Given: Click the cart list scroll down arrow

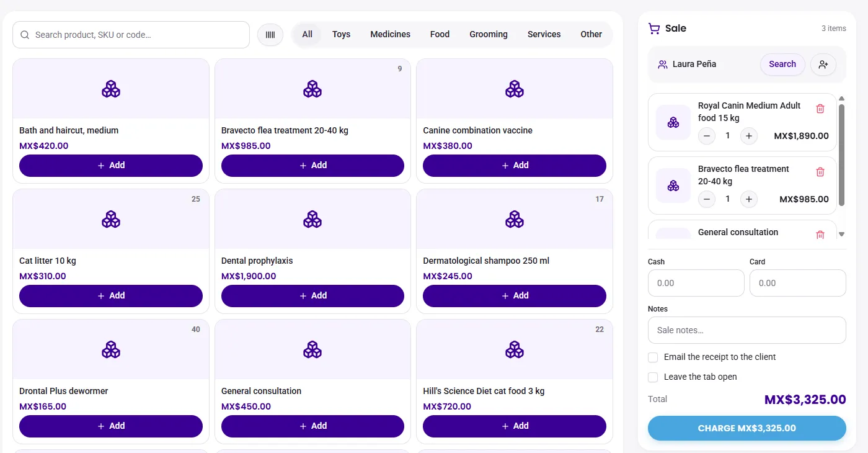Looking at the screenshot, I should [841, 234].
